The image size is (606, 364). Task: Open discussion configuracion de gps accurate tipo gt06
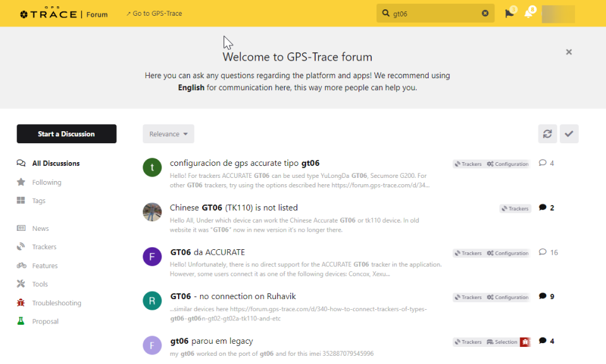(244, 163)
